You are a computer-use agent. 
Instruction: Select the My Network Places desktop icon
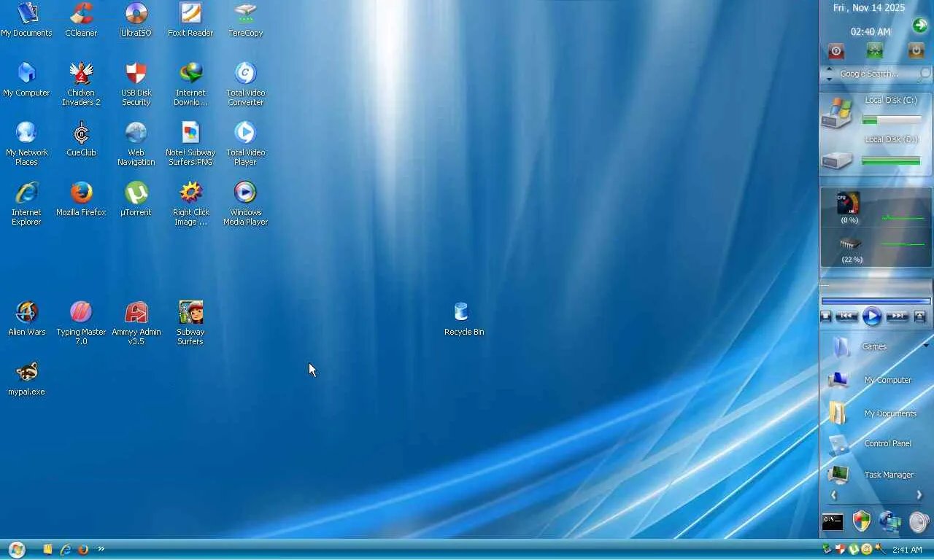[26, 144]
